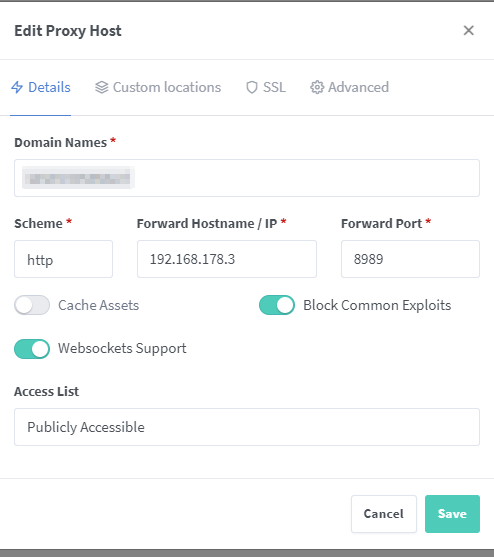Click the stacked layers Custom locations icon
Viewport: 494px width, 557px height.
click(x=102, y=87)
